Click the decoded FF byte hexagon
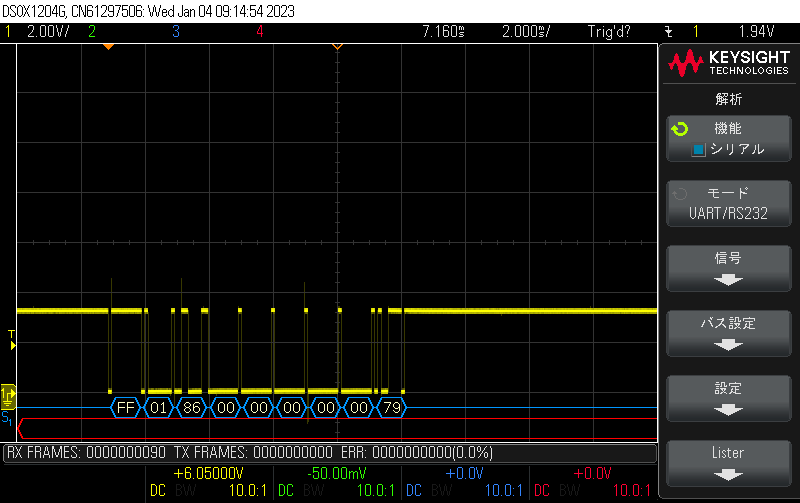The image size is (800, 503). [125, 407]
